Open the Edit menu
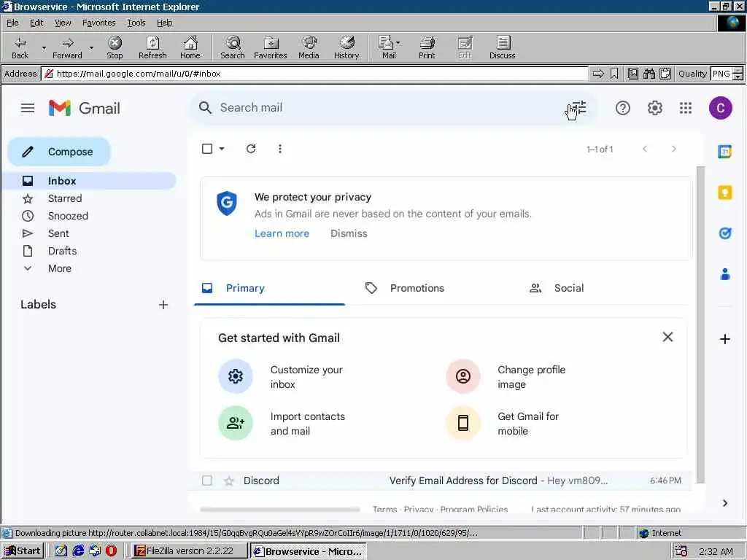Image resolution: width=747 pixels, height=560 pixels. pyautogui.click(x=36, y=23)
